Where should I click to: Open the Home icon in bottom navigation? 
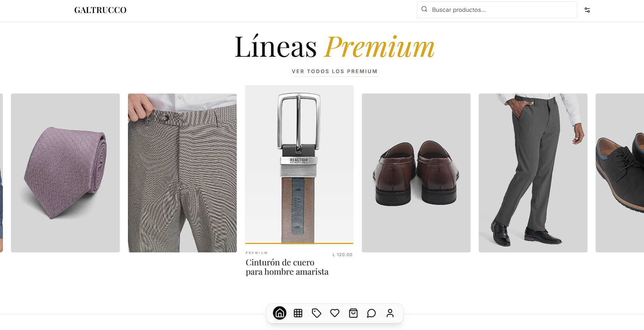(x=279, y=313)
